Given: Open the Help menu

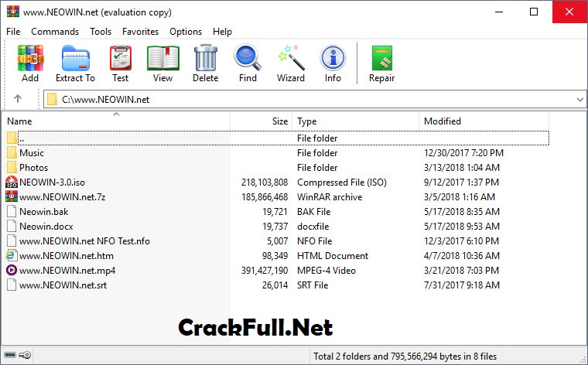Looking at the screenshot, I should click(222, 32).
